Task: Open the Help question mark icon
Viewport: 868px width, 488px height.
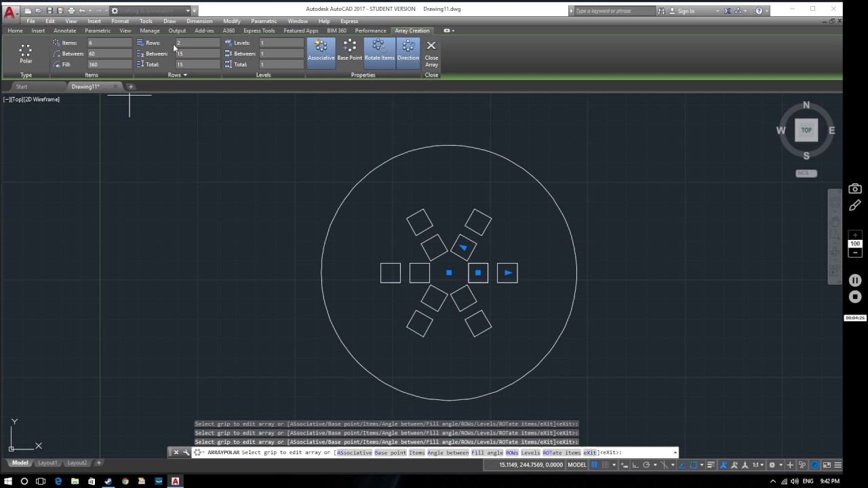Action: coord(759,11)
